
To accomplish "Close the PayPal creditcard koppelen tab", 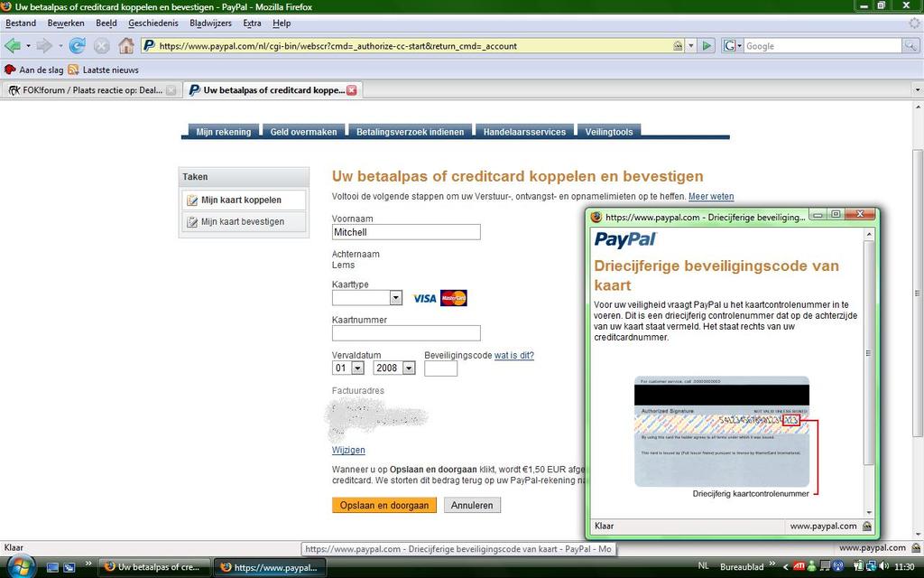I will [x=352, y=90].
